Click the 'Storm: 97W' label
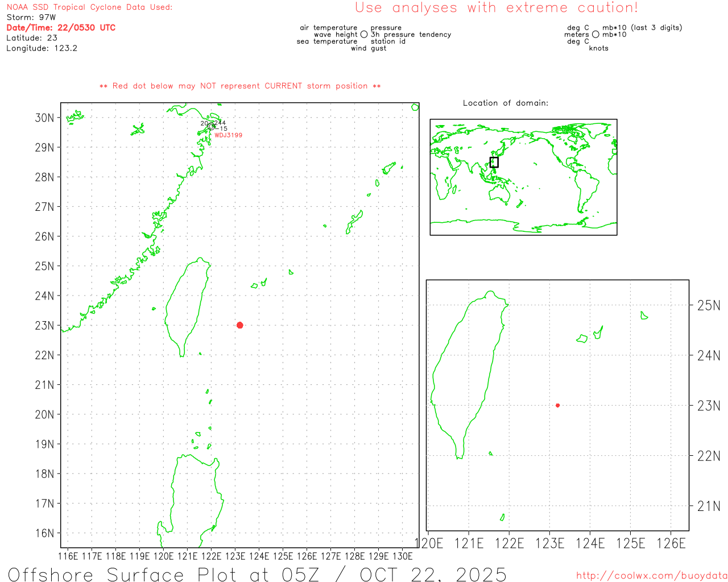This screenshot has width=728, height=582. [31, 18]
